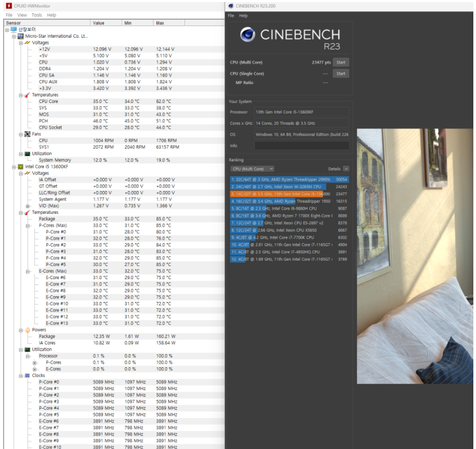Select ranking entry Intel Core i7-7700K
Screen dimensions: 476x449
(289, 237)
